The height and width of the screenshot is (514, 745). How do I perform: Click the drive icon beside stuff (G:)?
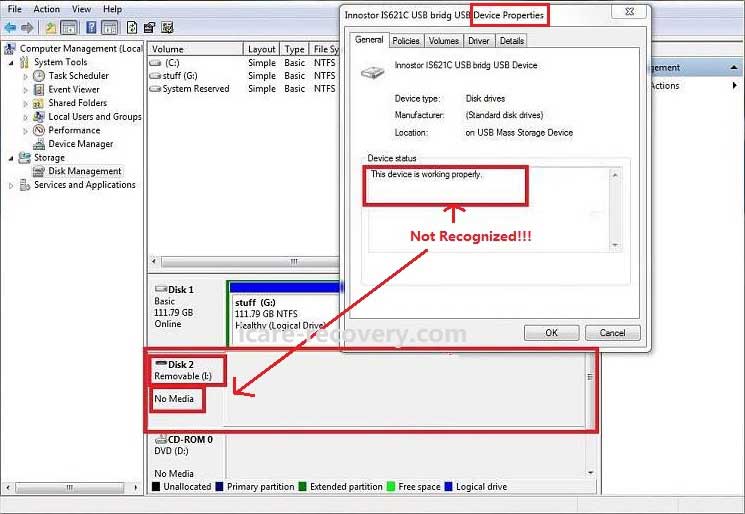coord(155,76)
